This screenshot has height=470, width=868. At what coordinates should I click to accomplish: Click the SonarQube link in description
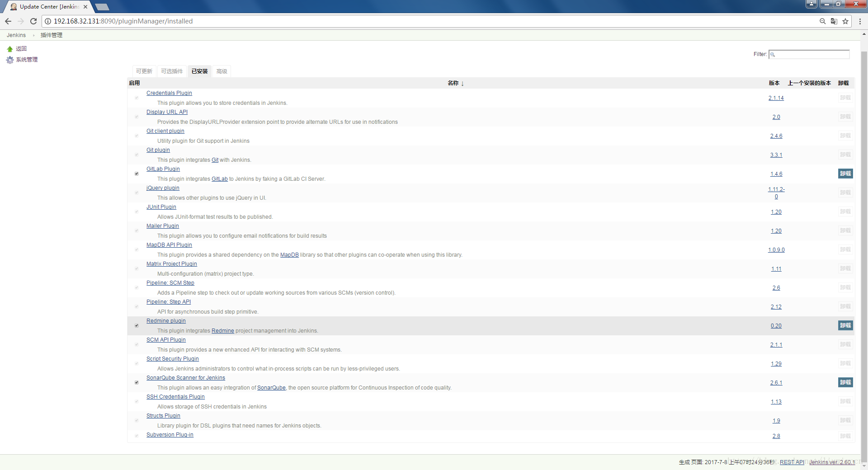[271, 388]
